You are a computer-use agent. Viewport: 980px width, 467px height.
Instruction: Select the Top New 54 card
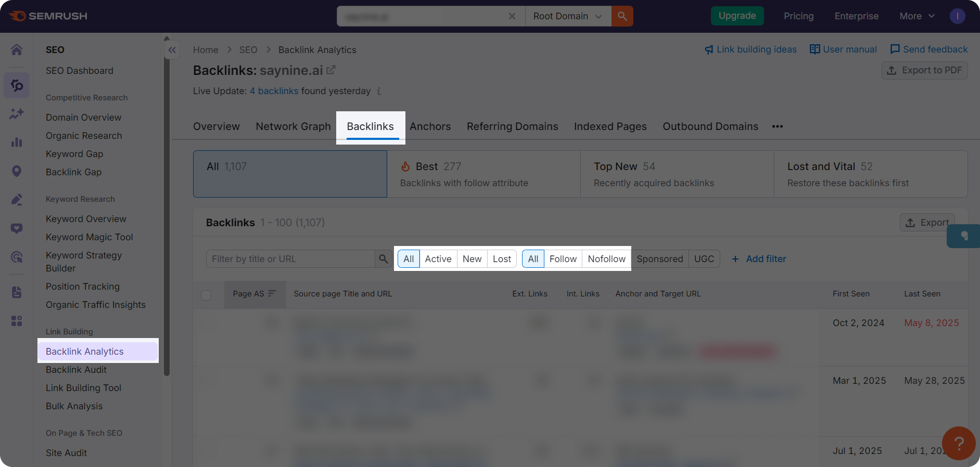pos(677,174)
